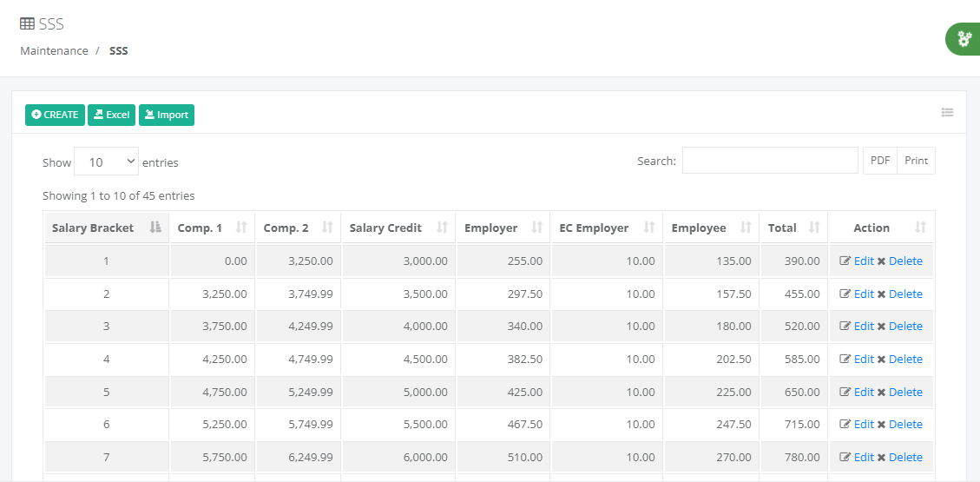Select Employee cell 157.50
This screenshot has height=482, width=980.
pyautogui.click(x=711, y=294)
